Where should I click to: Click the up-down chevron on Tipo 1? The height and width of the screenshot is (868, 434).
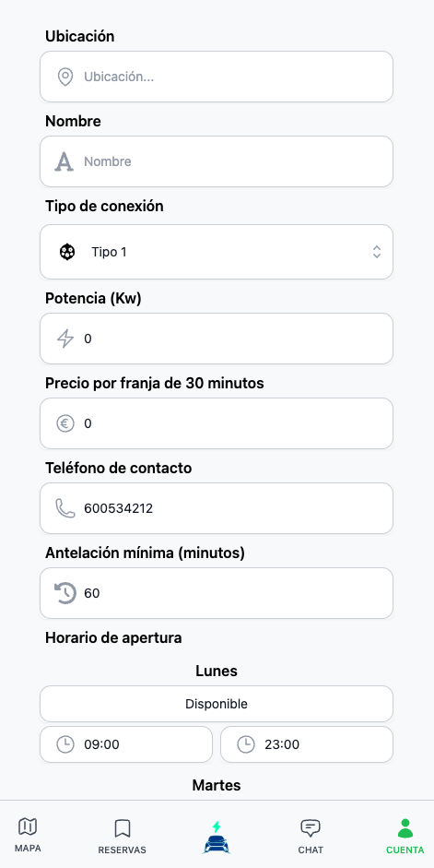click(377, 252)
